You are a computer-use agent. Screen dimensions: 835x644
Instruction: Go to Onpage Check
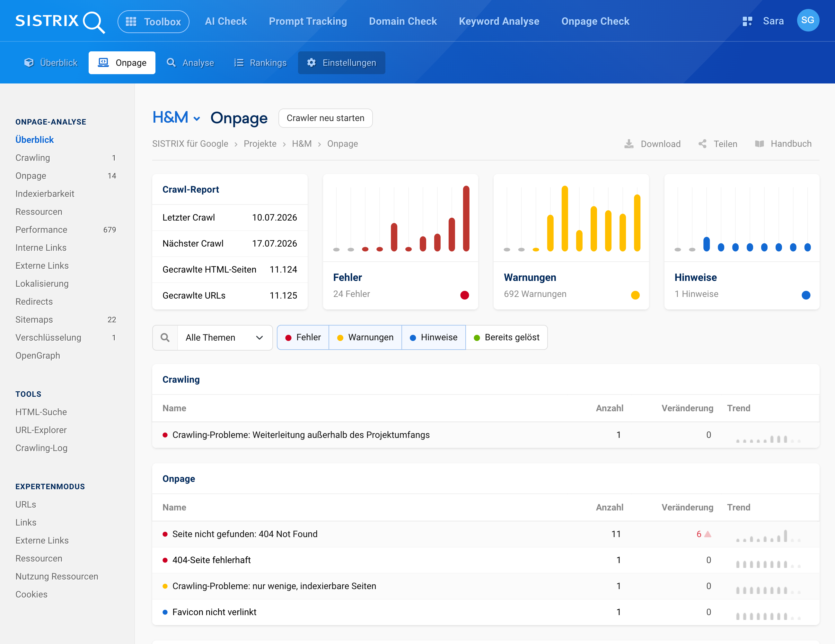click(595, 22)
